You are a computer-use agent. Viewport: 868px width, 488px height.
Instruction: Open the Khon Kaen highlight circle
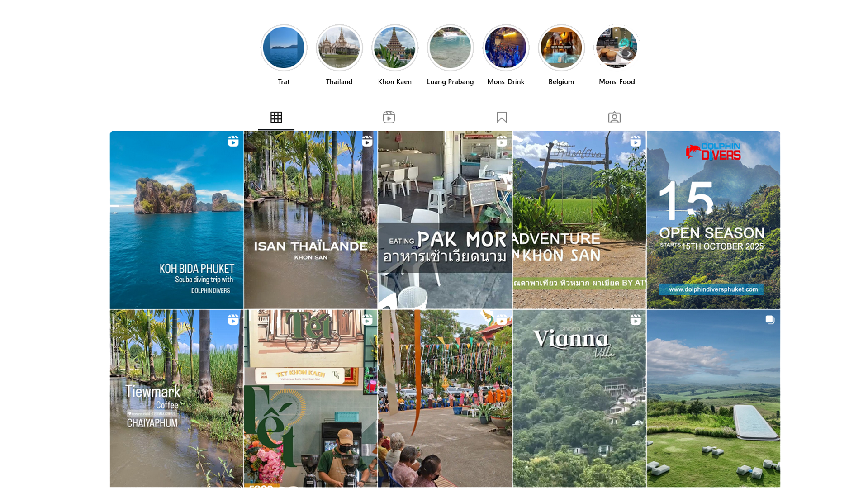coord(394,47)
